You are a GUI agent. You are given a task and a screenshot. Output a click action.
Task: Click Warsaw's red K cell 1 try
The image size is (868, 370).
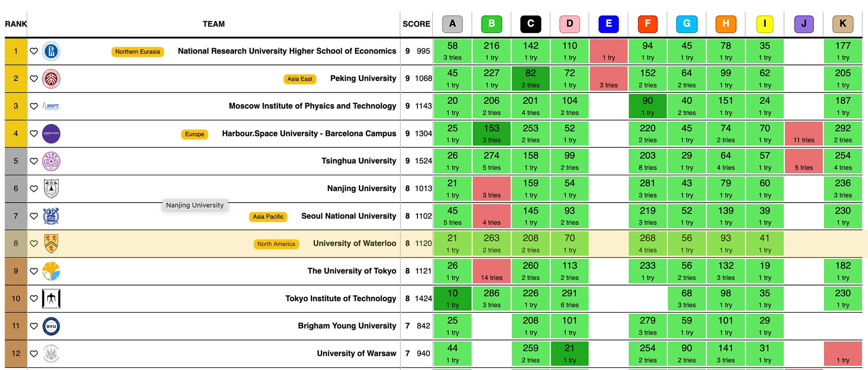point(843,353)
